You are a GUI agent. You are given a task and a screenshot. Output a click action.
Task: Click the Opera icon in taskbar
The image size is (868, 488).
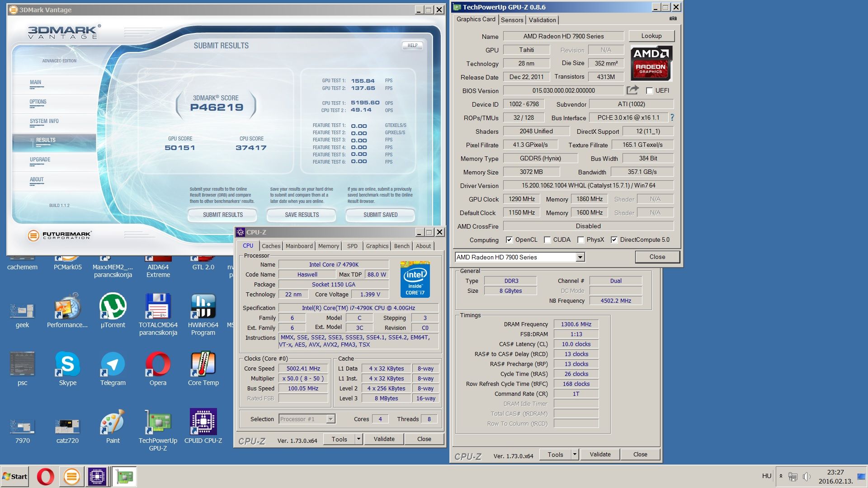(45, 476)
